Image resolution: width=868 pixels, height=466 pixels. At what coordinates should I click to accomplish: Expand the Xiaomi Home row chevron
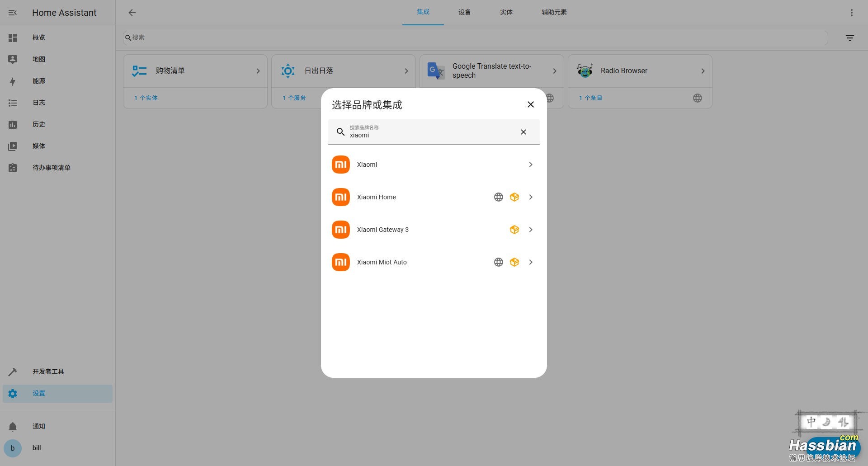coord(531,197)
